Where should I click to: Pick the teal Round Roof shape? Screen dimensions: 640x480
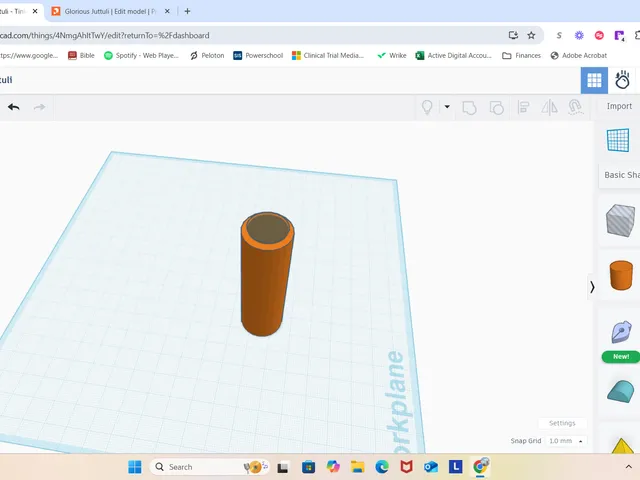(621, 391)
